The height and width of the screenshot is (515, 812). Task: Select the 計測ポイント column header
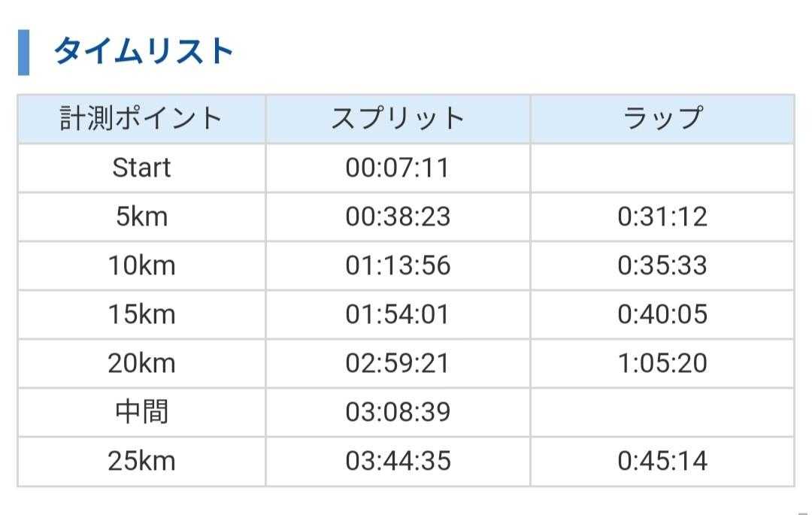click(141, 119)
